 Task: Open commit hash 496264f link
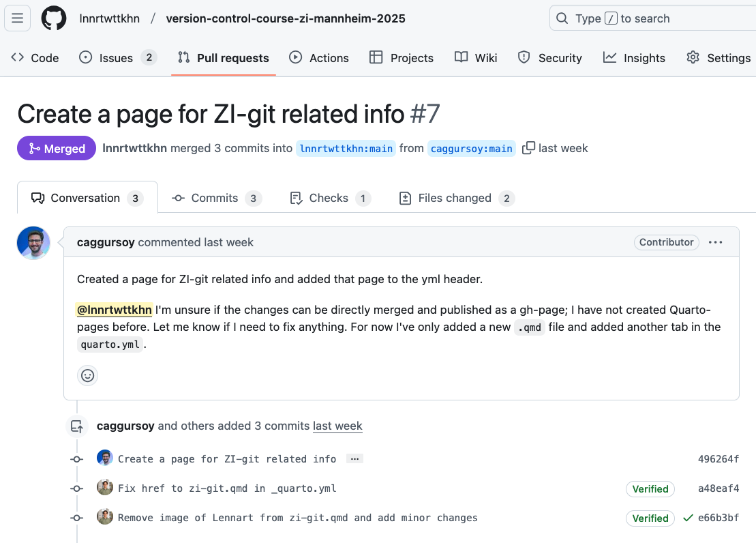point(718,459)
